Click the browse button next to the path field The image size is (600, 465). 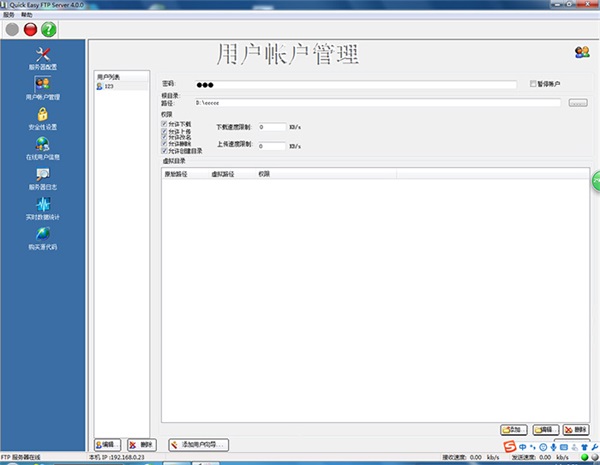[577, 102]
